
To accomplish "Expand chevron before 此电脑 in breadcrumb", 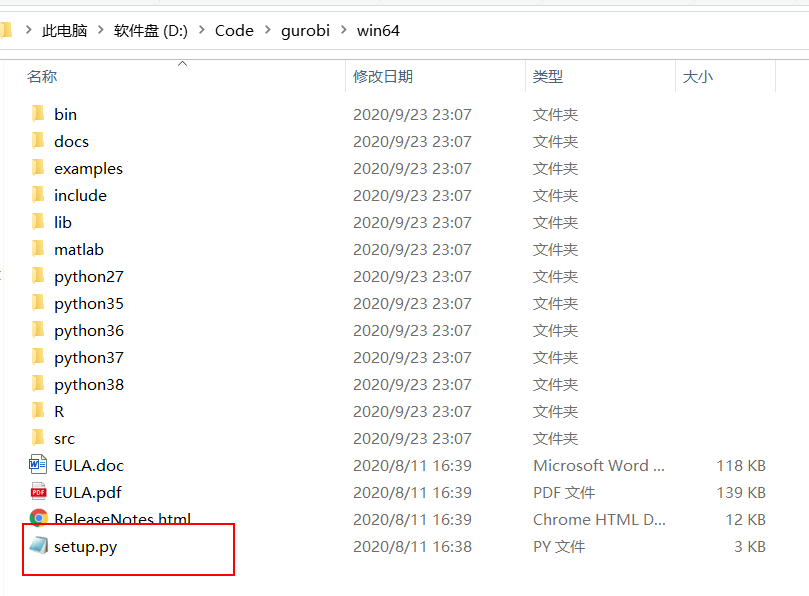I will tap(28, 30).
